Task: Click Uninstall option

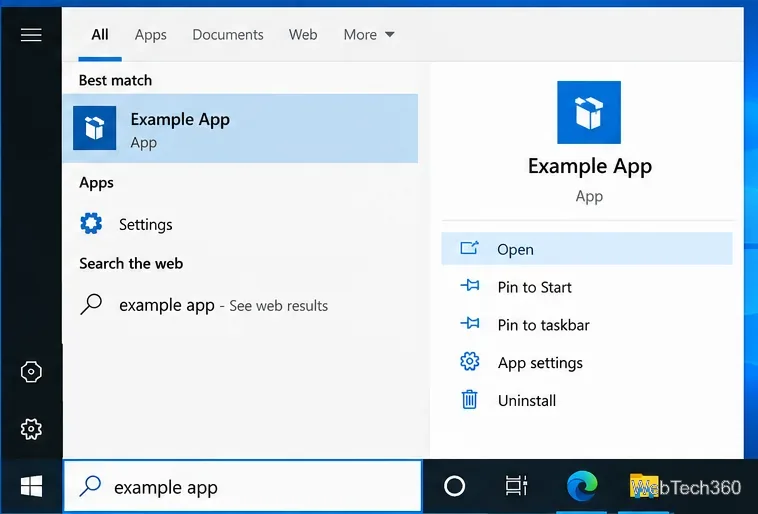Action: (587, 400)
